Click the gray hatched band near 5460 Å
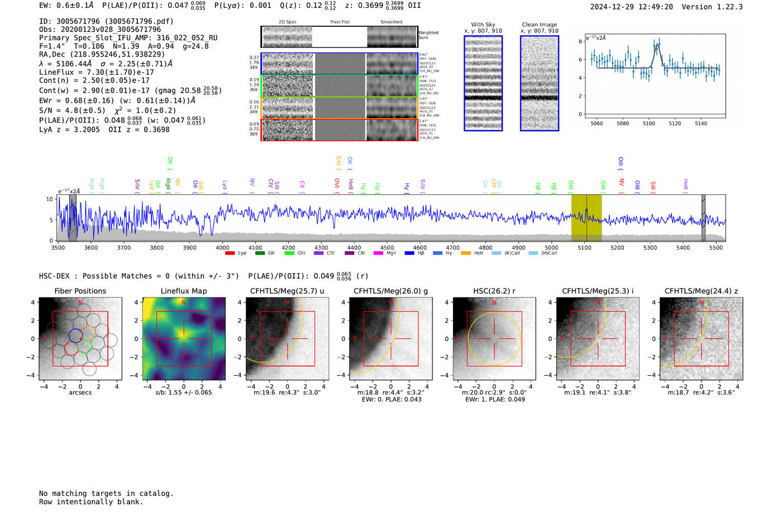 coord(704,218)
